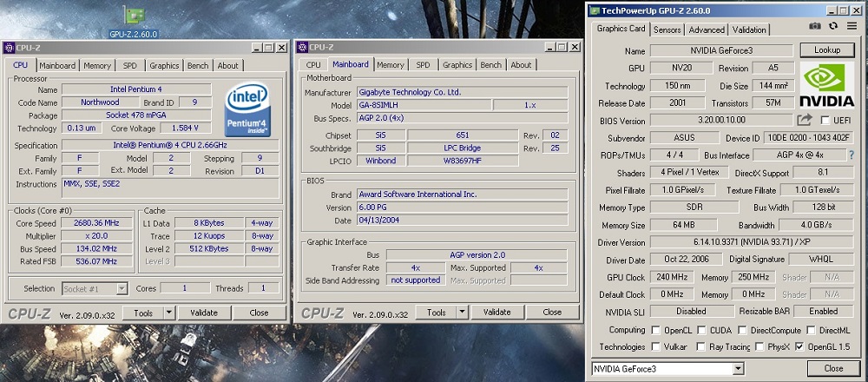Image resolution: width=868 pixels, height=382 pixels.
Task: Click the Rated FSB value 536.07 MHz
Action: (x=97, y=261)
